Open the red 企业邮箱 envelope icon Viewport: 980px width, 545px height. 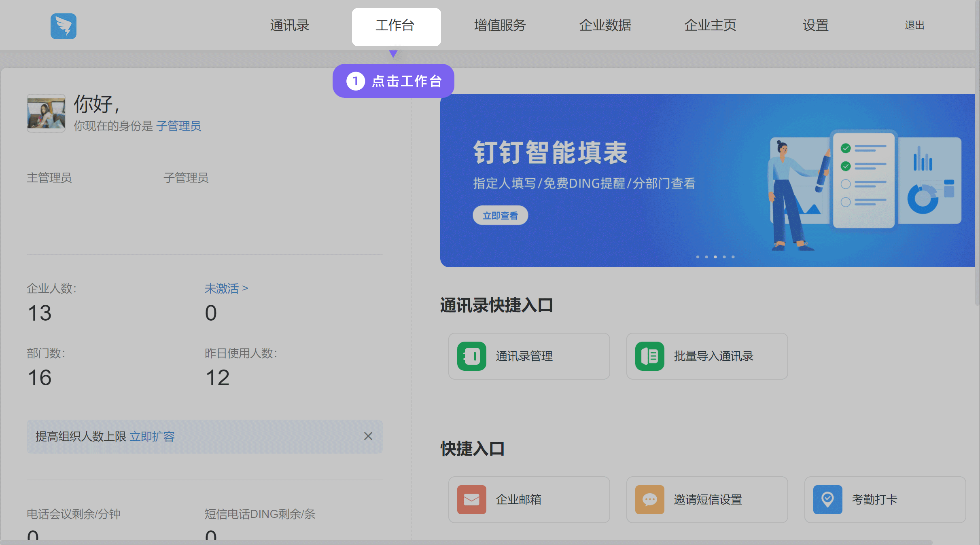pos(471,500)
